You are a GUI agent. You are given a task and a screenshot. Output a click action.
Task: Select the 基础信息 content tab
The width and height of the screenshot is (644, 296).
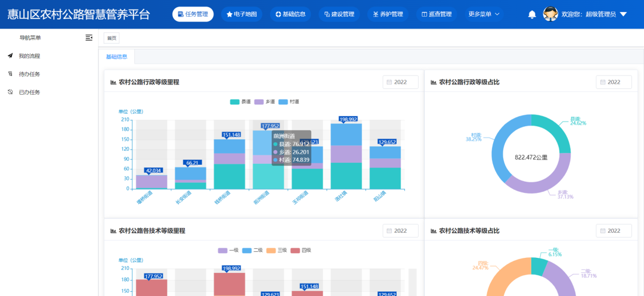tap(117, 57)
